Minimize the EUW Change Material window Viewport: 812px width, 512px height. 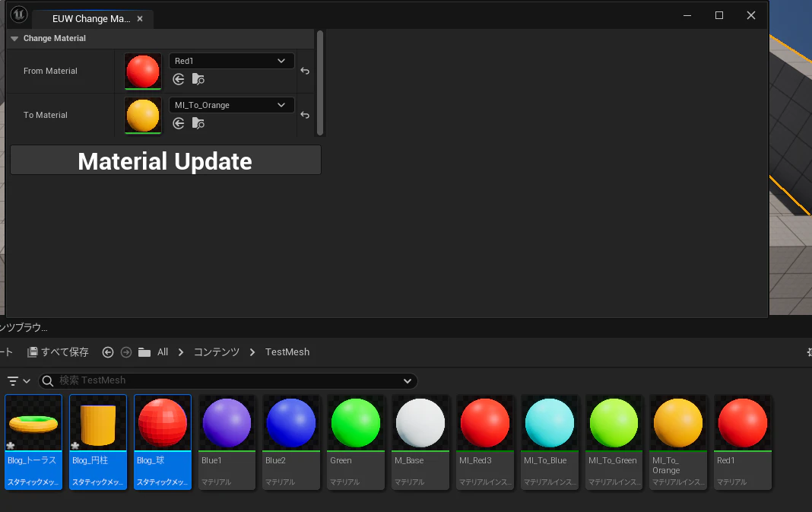(687, 15)
